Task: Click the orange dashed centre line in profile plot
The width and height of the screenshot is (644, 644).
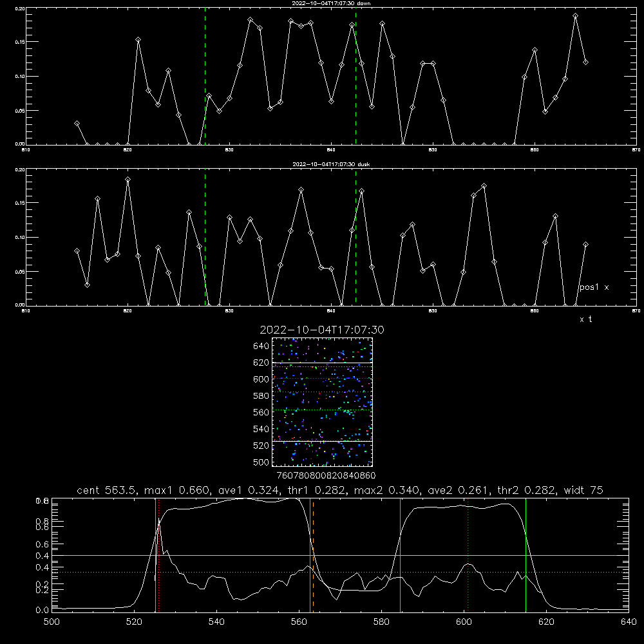Action: 314,555
